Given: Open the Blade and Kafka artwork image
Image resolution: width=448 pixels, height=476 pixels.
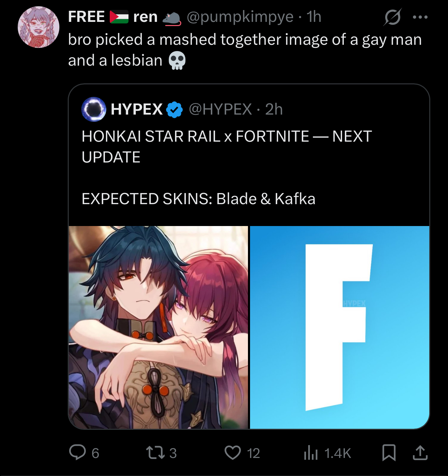Looking at the screenshot, I should [x=158, y=327].
